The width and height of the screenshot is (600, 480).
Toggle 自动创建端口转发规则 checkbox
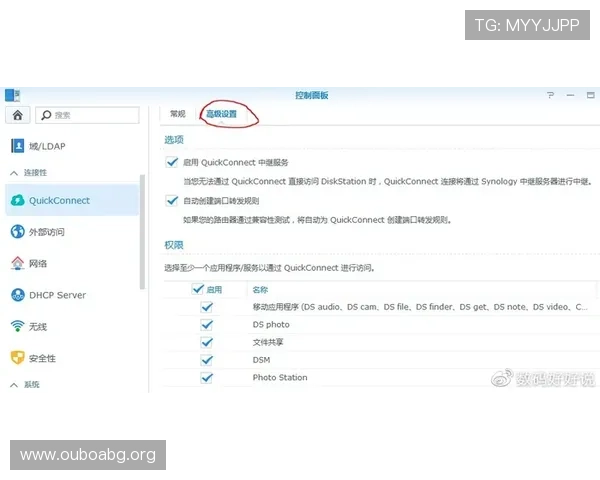click(172, 201)
